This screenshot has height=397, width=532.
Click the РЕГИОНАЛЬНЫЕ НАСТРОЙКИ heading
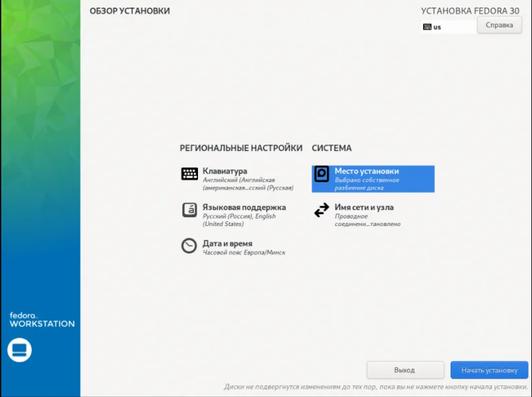pyautogui.click(x=241, y=148)
